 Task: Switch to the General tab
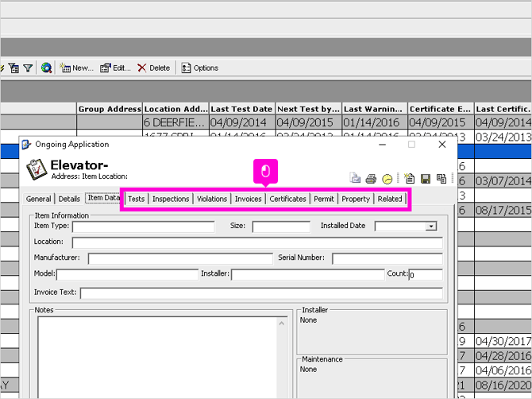coord(39,199)
